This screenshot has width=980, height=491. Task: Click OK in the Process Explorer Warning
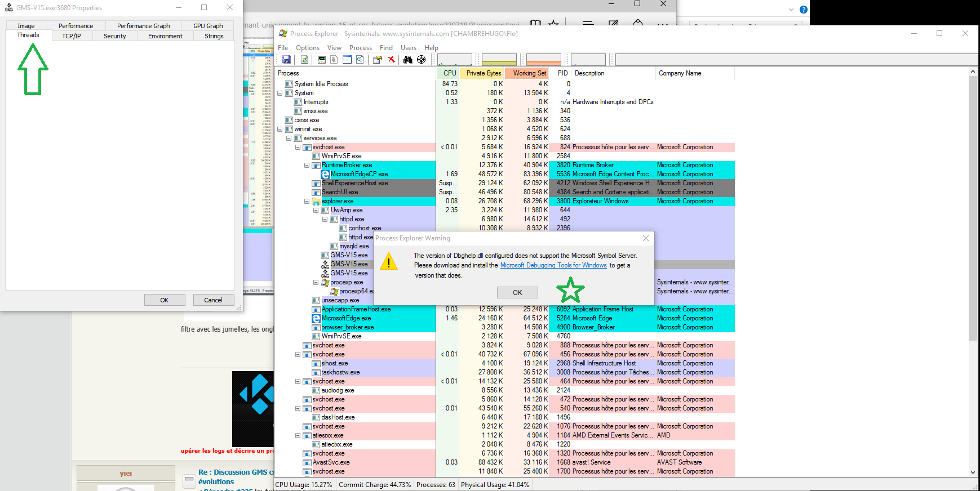517,293
